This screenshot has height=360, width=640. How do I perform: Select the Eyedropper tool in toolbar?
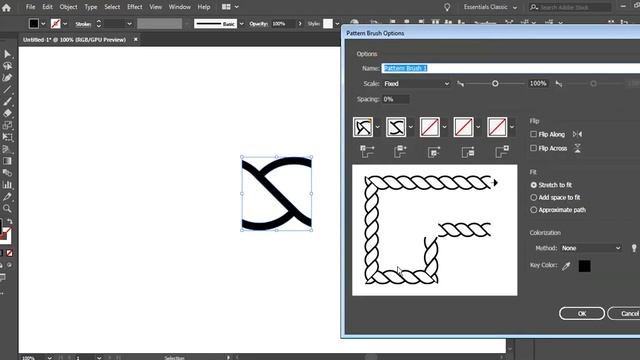click(7, 197)
